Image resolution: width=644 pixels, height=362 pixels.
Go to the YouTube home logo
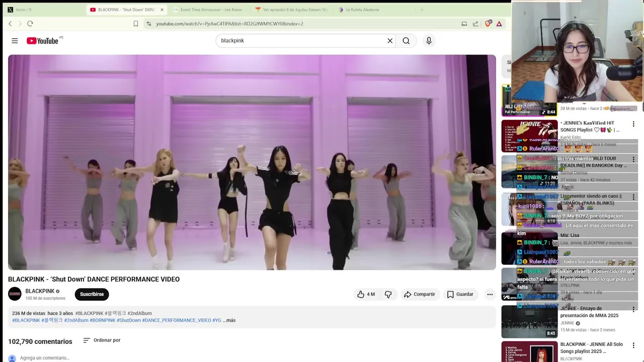tap(43, 41)
